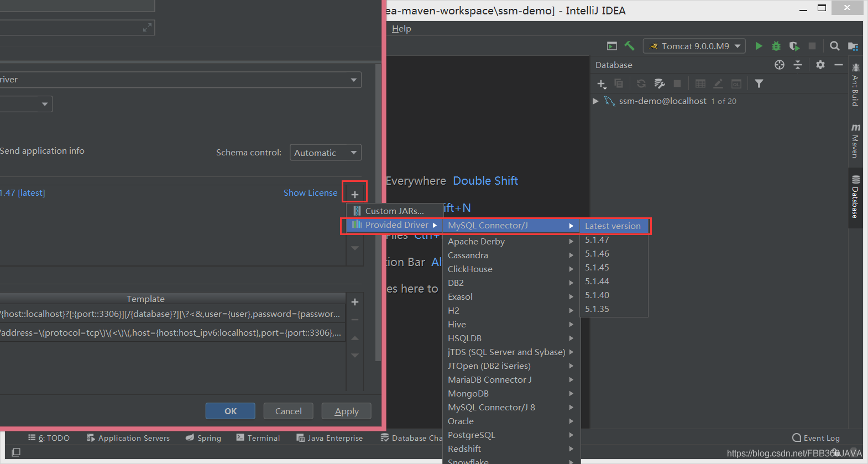Open Database panel settings gear
Viewport: 868px width, 464px height.
pos(820,65)
